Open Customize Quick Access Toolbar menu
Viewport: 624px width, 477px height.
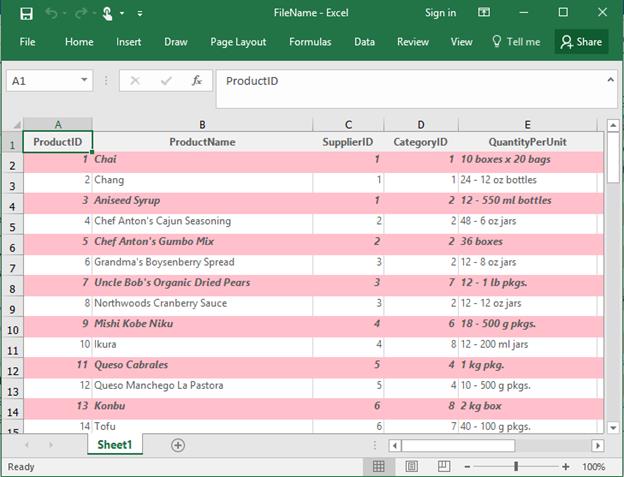click(x=140, y=13)
